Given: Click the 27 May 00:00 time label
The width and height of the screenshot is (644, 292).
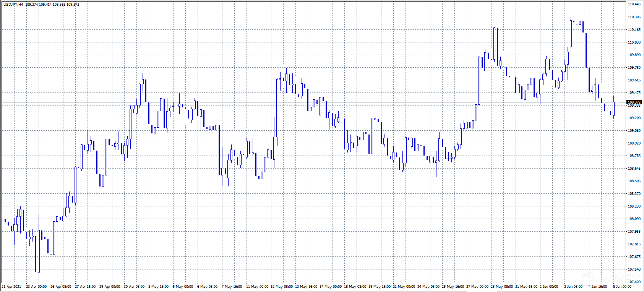Looking at the screenshot, I should pos(477,286).
